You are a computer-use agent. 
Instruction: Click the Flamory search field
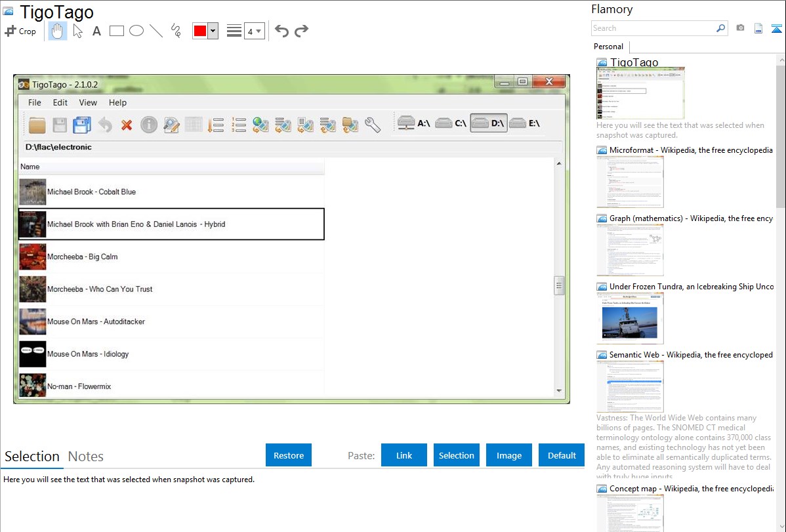click(653, 28)
